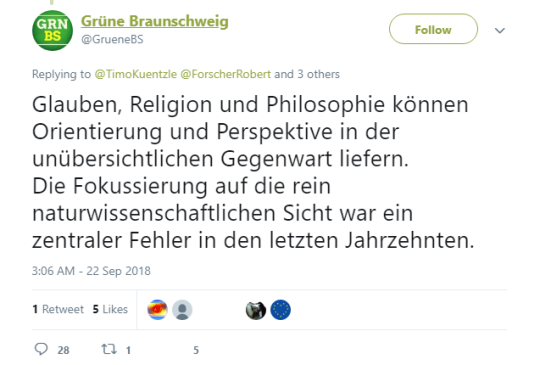Viewport: 540px width, 365px height.
Task: Open the @GrueneBS handle
Action: [x=112, y=39]
